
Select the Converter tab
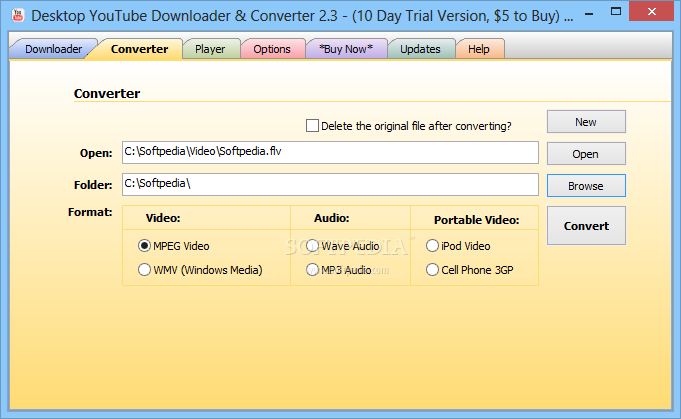click(x=139, y=49)
